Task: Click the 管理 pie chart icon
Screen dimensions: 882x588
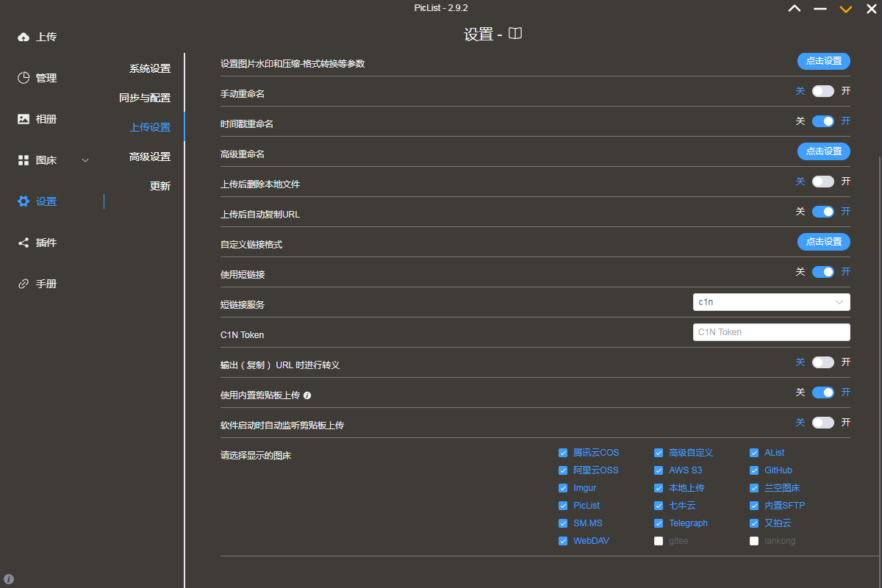Action: pos(24,78)
